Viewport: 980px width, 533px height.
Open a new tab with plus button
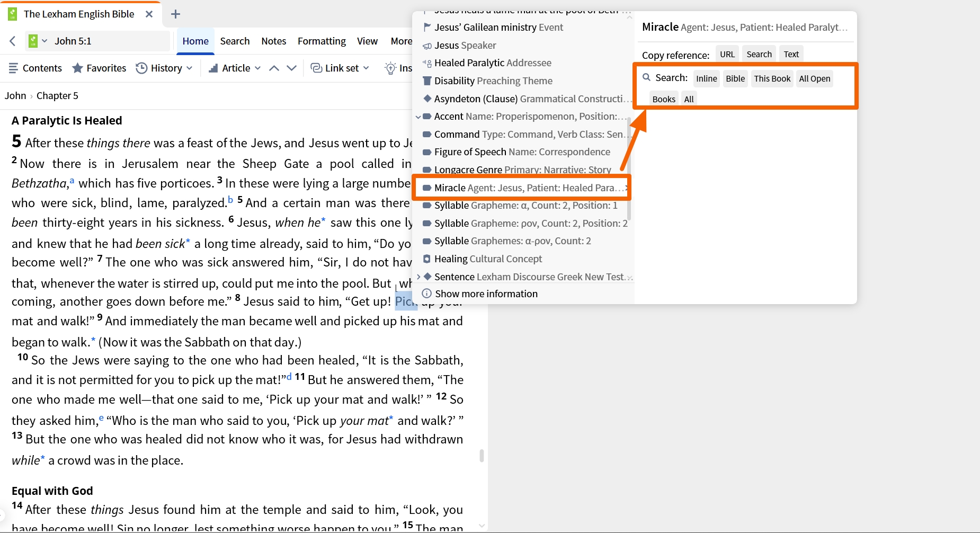[176, 14]
